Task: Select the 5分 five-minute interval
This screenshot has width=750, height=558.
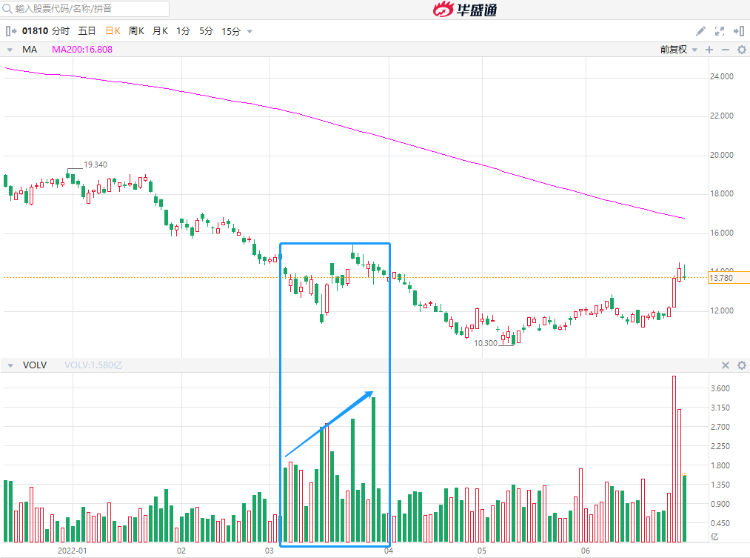Action: point(206,31)
